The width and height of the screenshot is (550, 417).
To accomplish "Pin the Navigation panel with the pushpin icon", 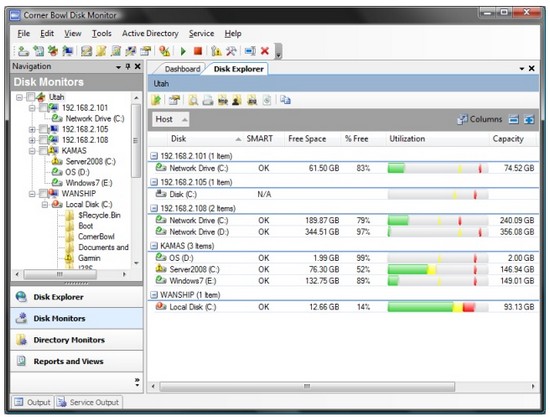I will pos(128,66).
